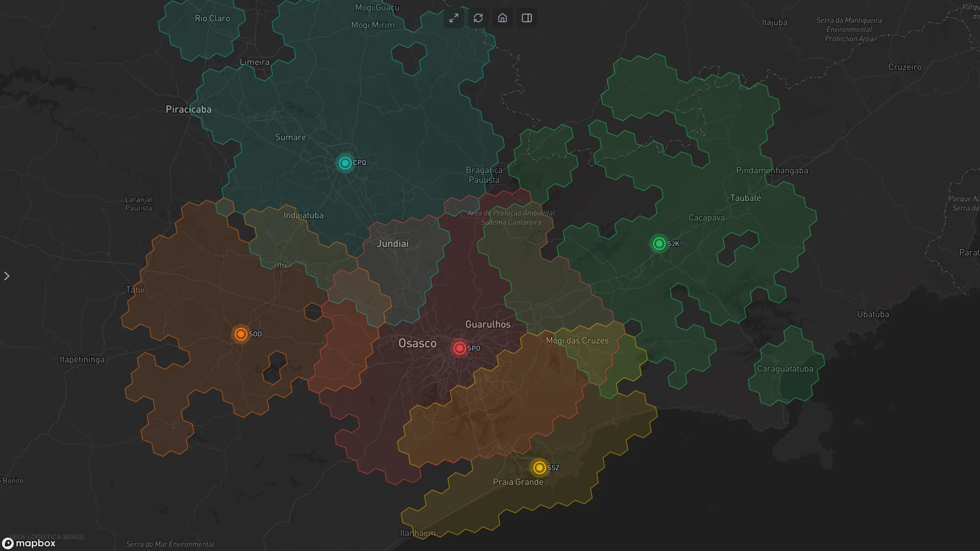The height and width of the screenshot is (551, 980).
Task: Click the Rio Claro label
Action: 212,18
